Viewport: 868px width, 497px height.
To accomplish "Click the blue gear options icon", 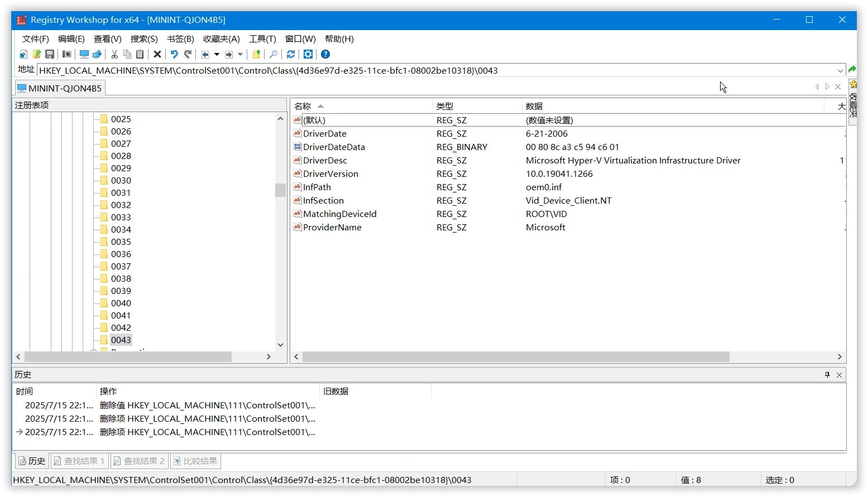I will pyautogui.click(x=308, y=54).
